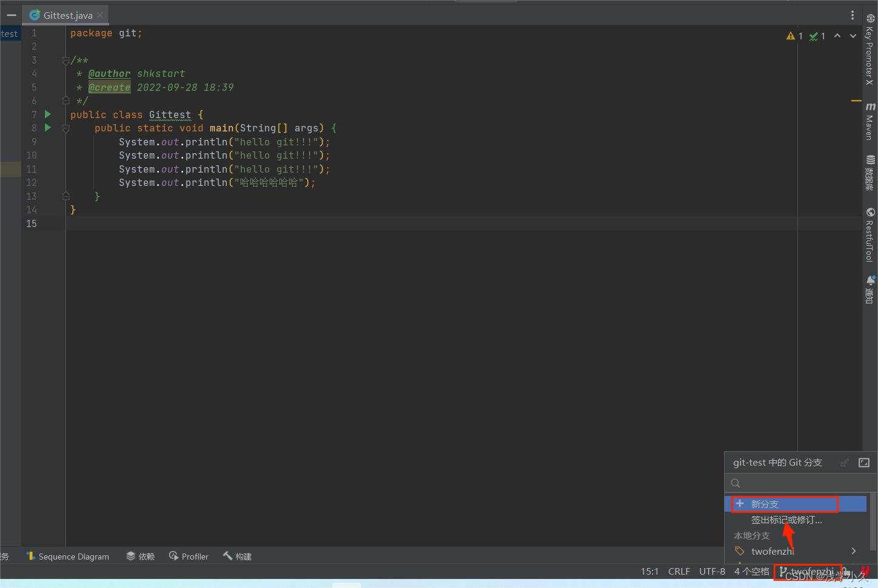
Task: Collapse the Javadoc comment fold on line 3
Action: pyautogui.click(x=65, y=61)
